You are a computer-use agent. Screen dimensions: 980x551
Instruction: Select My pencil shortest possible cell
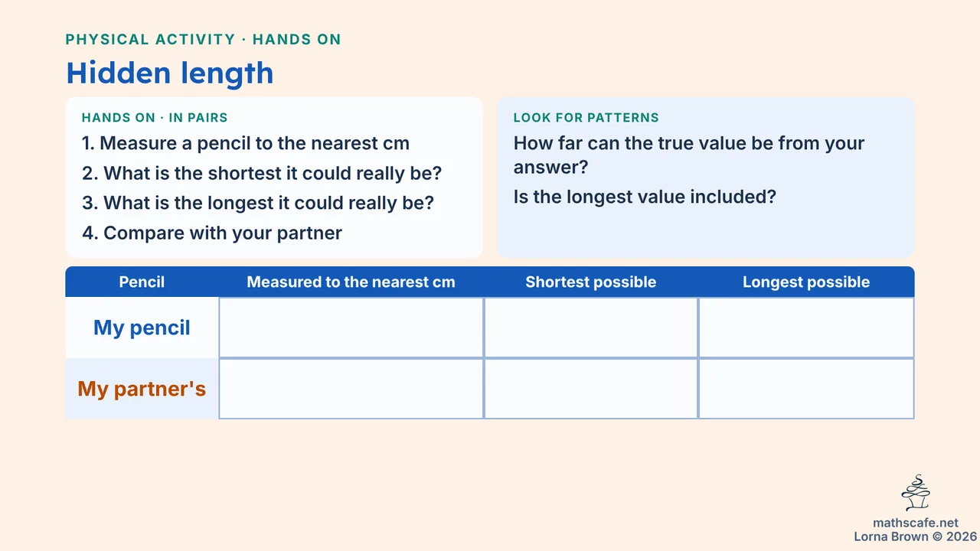click(x=591, y=328)
